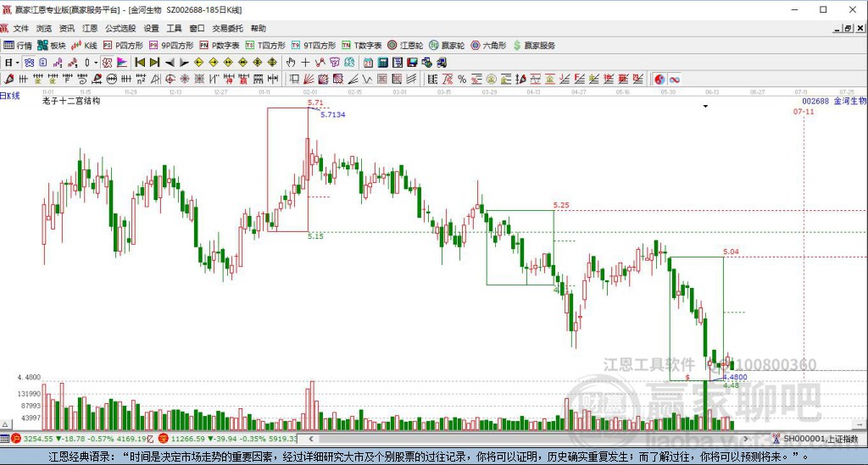Click the black right arrow icon
The height and width of the screenshot is (465, 868).
coord(184,63)
